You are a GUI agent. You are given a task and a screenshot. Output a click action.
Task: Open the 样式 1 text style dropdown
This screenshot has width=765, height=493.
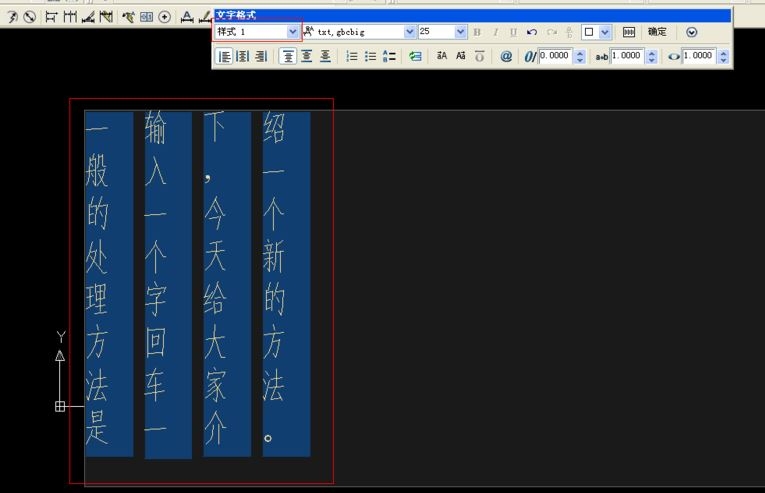292,32
